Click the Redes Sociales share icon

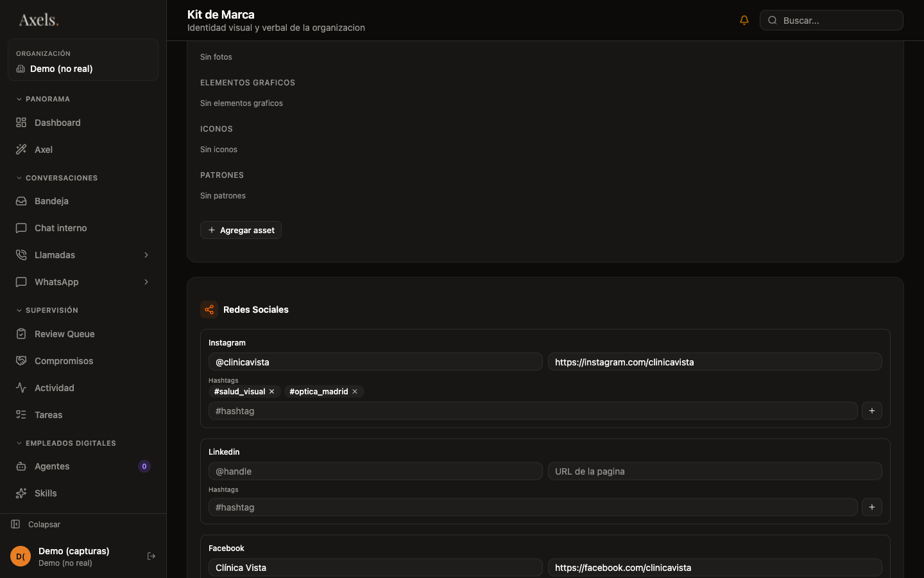[x=209, y=310]
